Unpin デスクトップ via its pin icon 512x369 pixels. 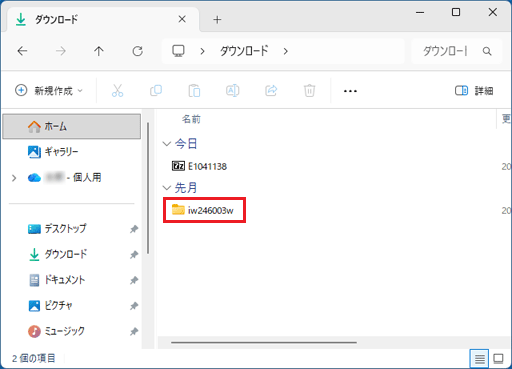tap(134, 229)
